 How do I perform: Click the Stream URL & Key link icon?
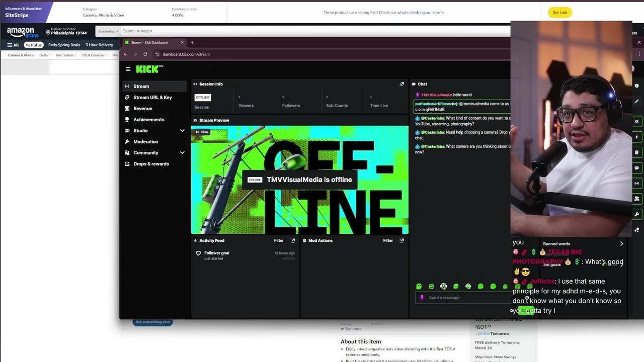pyautogui.click(x=127, y=98)
